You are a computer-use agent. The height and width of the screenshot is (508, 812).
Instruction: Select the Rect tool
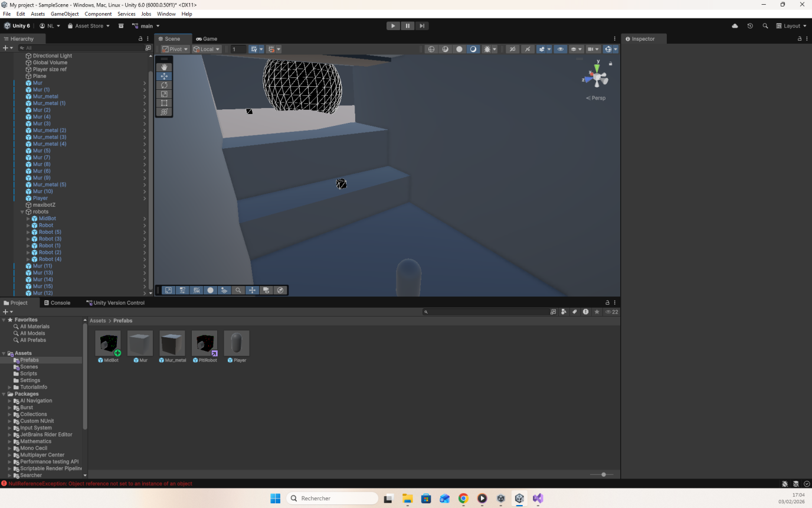coord(164,103)
